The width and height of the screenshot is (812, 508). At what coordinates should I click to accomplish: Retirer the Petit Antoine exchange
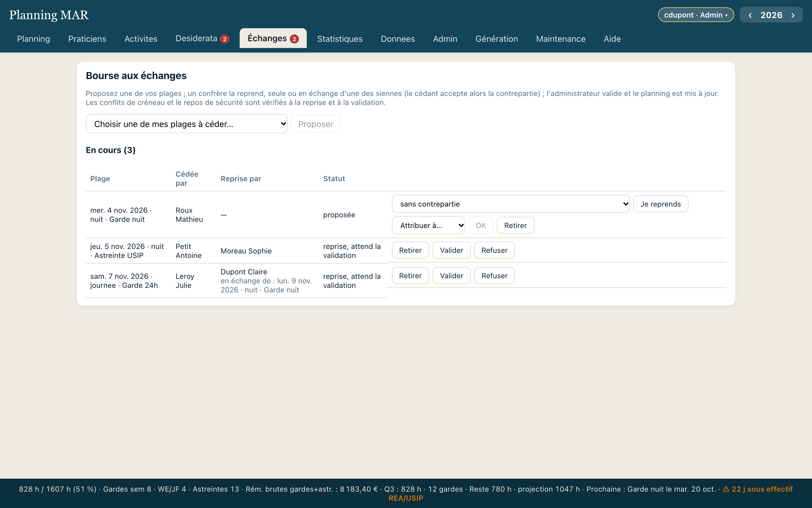(410, 250)
